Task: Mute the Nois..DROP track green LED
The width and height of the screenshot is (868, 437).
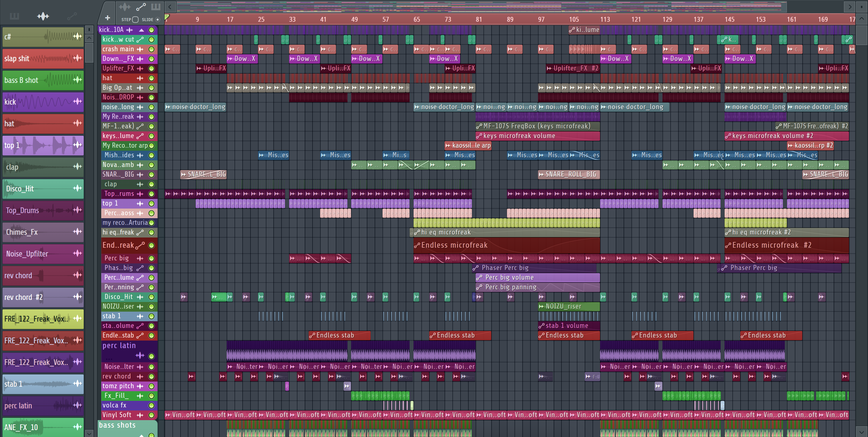Action: 152,97
